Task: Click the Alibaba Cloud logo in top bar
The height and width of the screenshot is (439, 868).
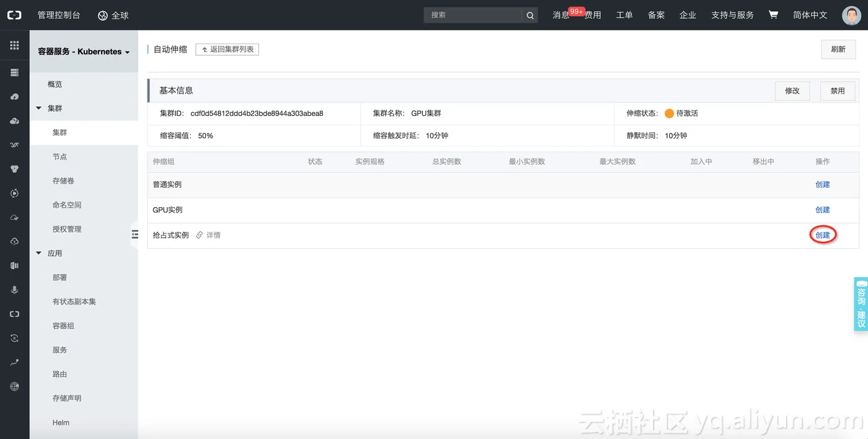Action: pyautogui.click(x=14, y=15)
